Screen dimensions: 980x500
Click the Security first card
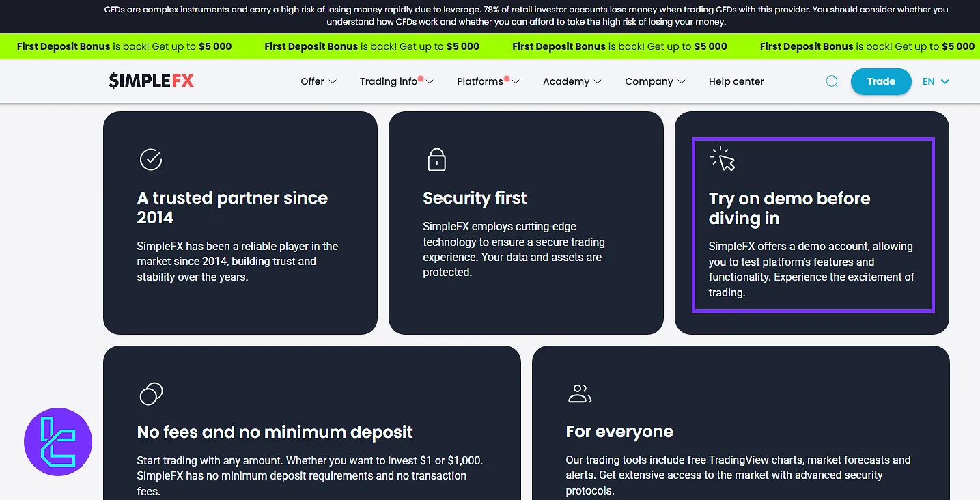pyautogui.click(x=526, y=223)
